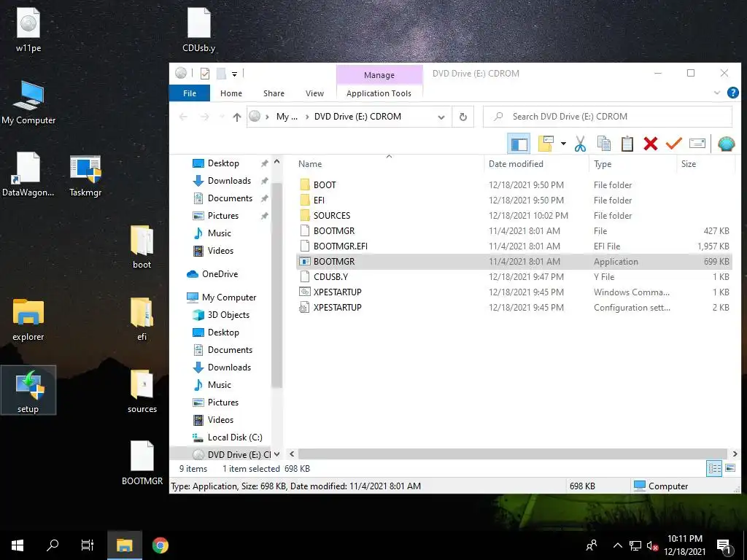This screenshot has height=560, width=747.
Task: Click DVD Drive (E:) CDROM breadcrumb segment
Action: point(357,117)
